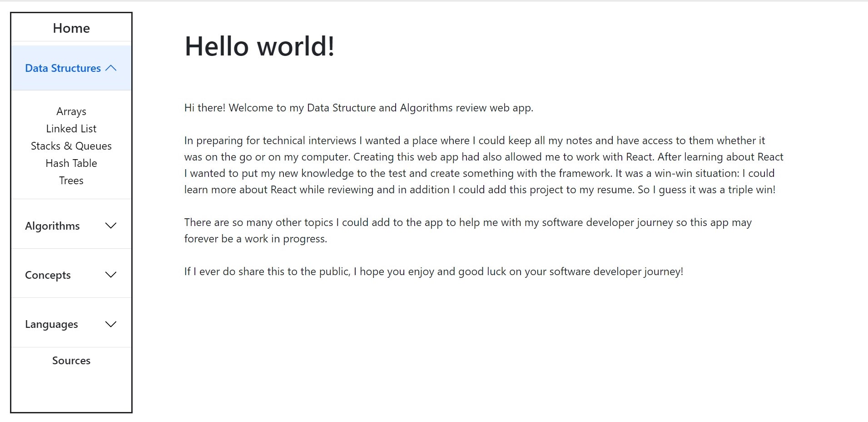Click the down chevron beside Concepts

[x=111, y=275]
